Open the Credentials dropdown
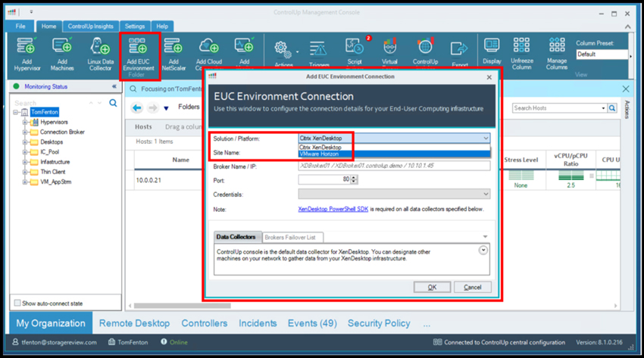The height and width of the screenshot is (358, 644). (x=394, y=194)
